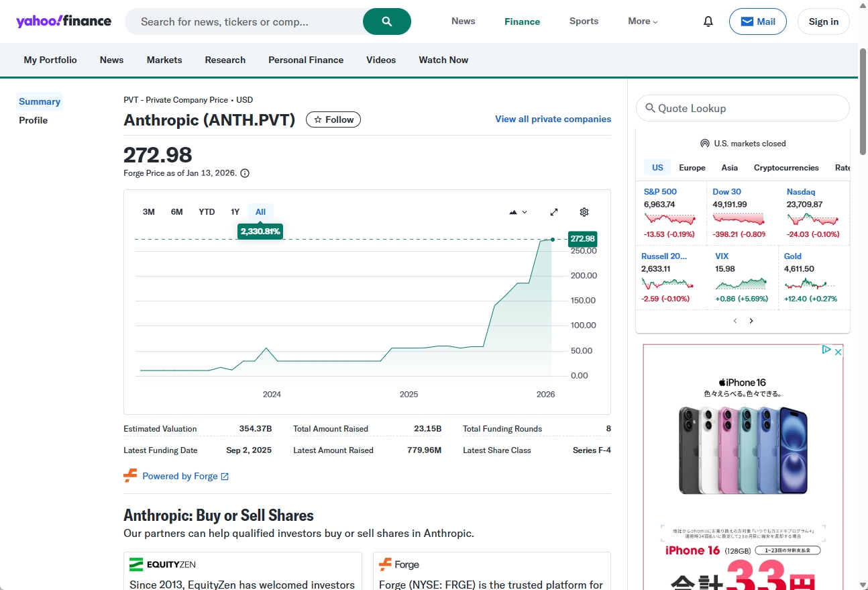Viewport: 868px width, 590px height.
Task: Switch markets to the US tab
Action: click(657, 168)
